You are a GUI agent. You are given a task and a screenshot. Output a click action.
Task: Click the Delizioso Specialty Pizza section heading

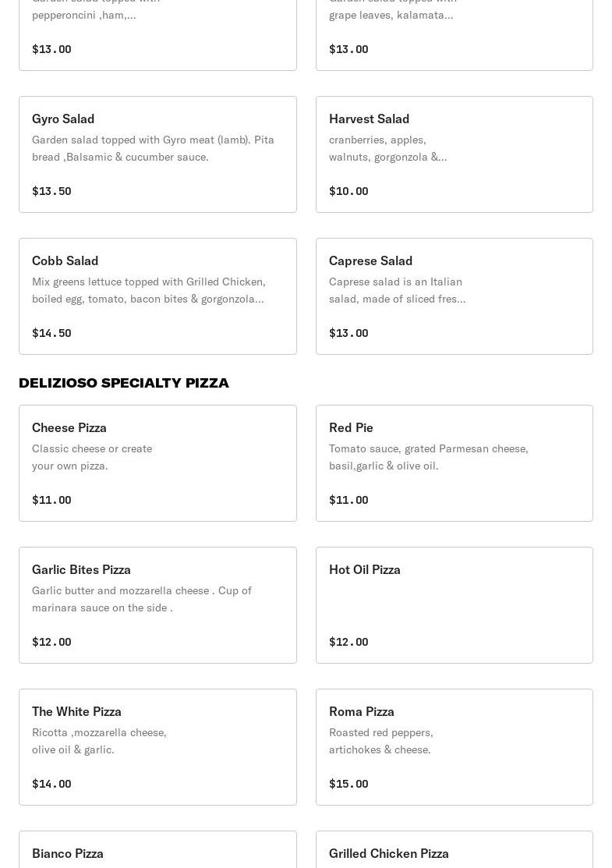click(124, 383)
